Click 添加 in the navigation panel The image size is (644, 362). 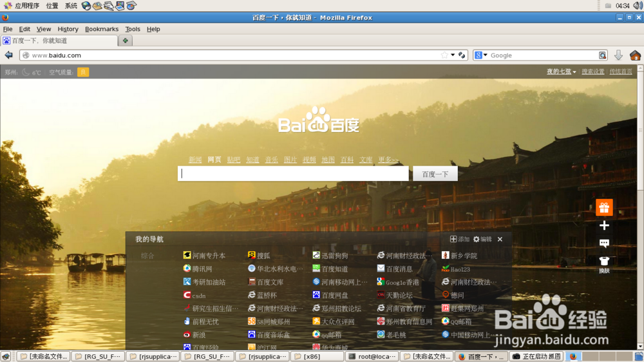[460, 239]
